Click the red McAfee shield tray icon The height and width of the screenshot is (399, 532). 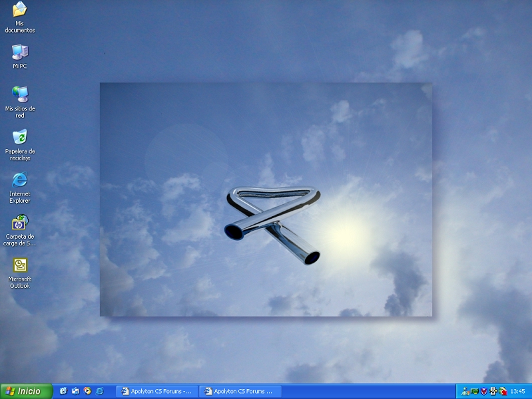pyautogui.click(x=484, y=391)
